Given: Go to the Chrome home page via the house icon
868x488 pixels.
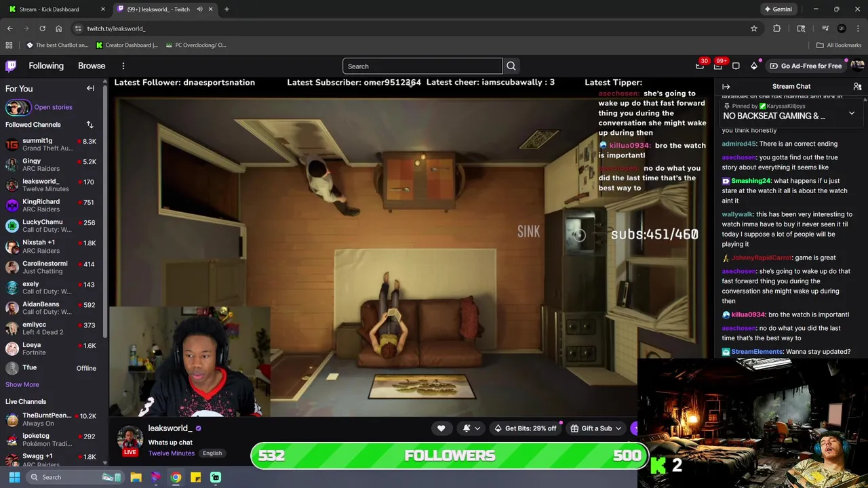Looking at the screenshot, I should coord(58,28).
